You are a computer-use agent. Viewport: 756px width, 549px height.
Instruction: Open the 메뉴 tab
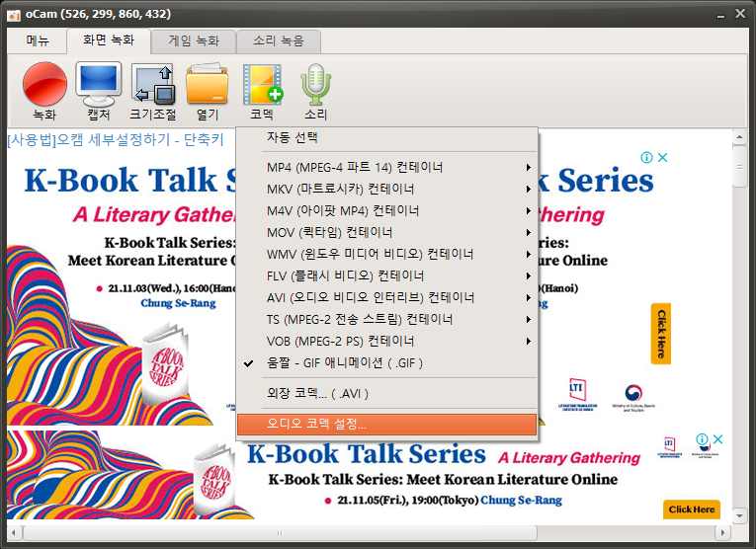(38, 40)
